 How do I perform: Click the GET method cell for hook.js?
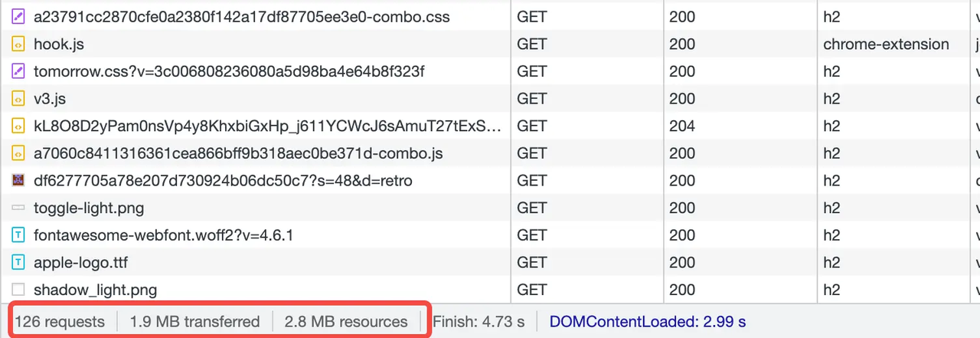click(x=586, y=44)
